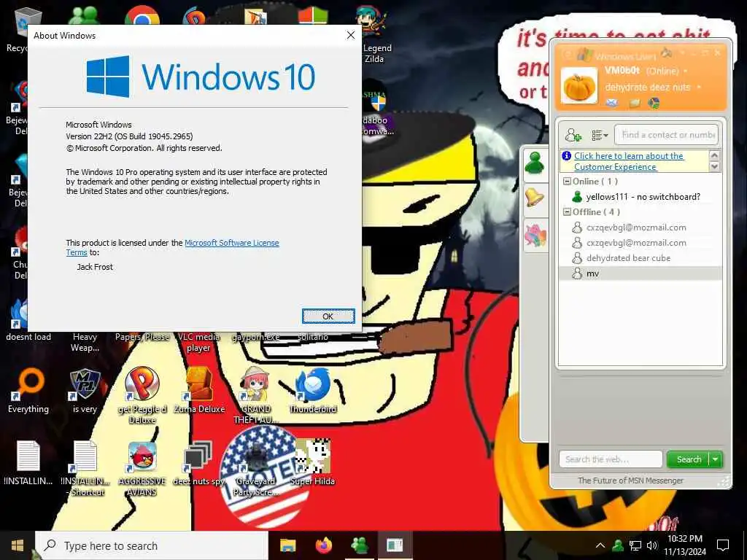This screenshot has width=747, height=560.
Task: Click the Find a contact or number field
Action: coord(666,135)
